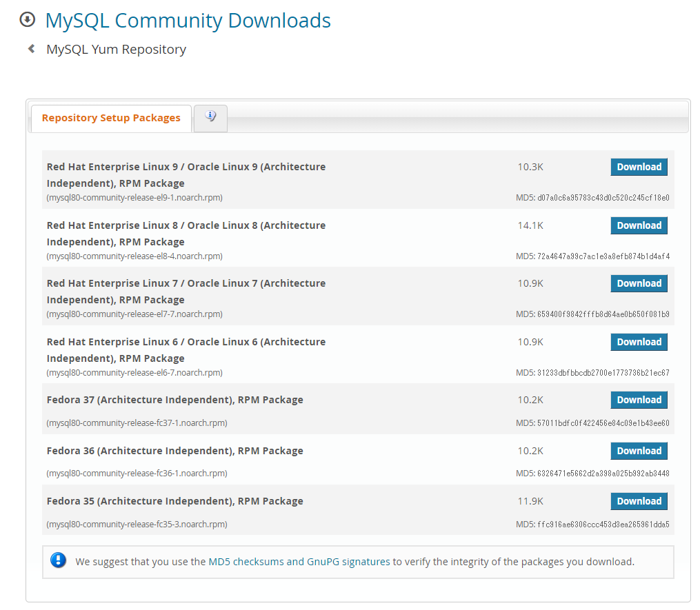Click the MD5 hash starting 72a4647a
This screenshot has height=610, width=700.
click(x=603, y=256)
